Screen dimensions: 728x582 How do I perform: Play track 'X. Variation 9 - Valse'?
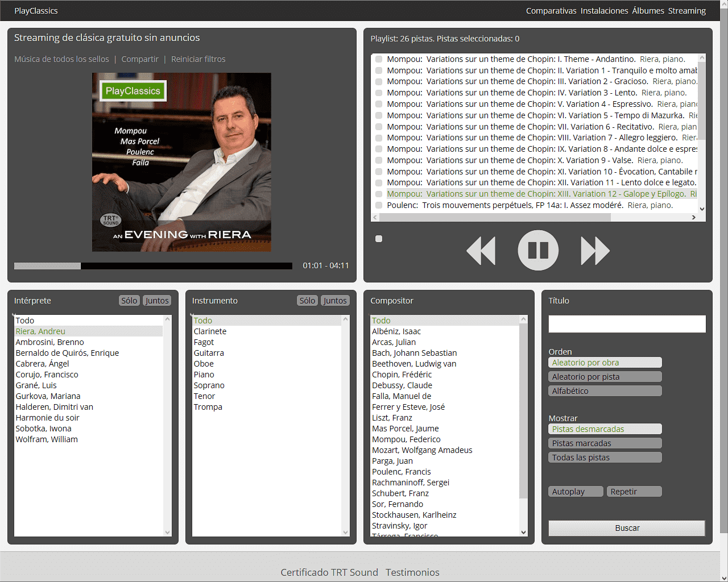tap(535, 160)
